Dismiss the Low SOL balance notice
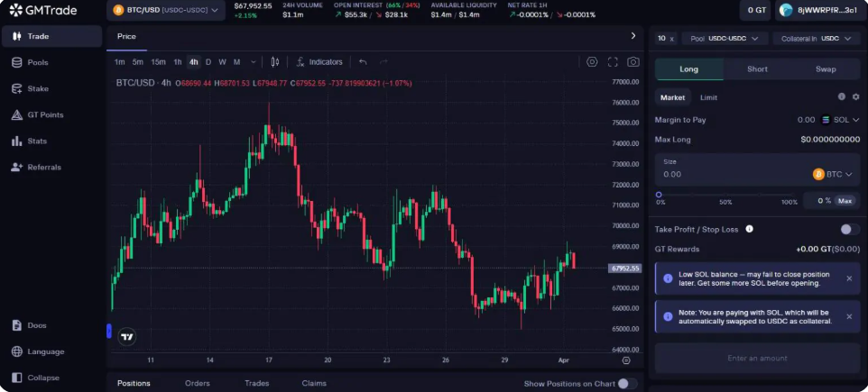The image size is (868, 392). coord(849,278)
